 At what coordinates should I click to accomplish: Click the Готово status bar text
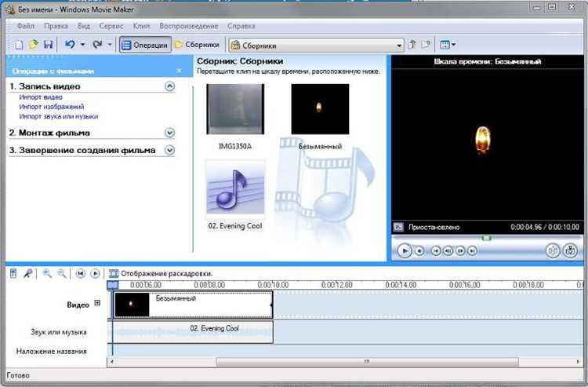pyautogui.click(x=18, y=375)
